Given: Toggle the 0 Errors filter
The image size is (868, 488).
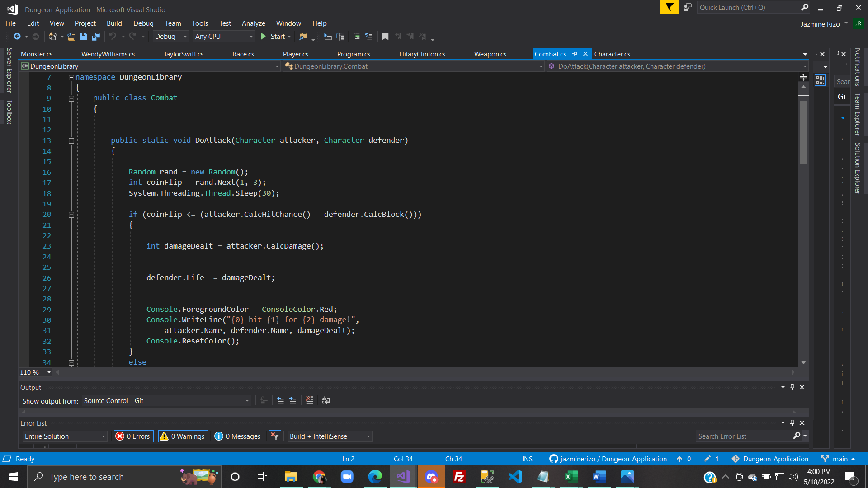Looking at the screenshot, I should point(134,436).
